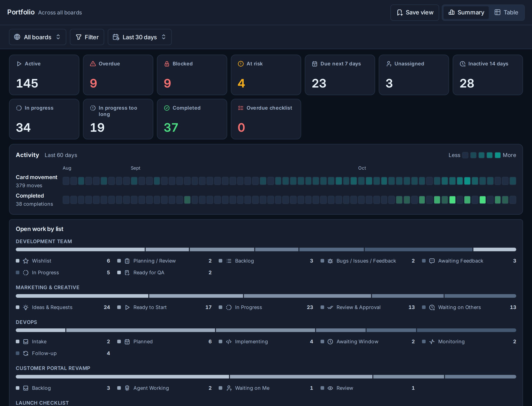Click the Wishlist star icon
532x406 pixels.
click(26, 261)
